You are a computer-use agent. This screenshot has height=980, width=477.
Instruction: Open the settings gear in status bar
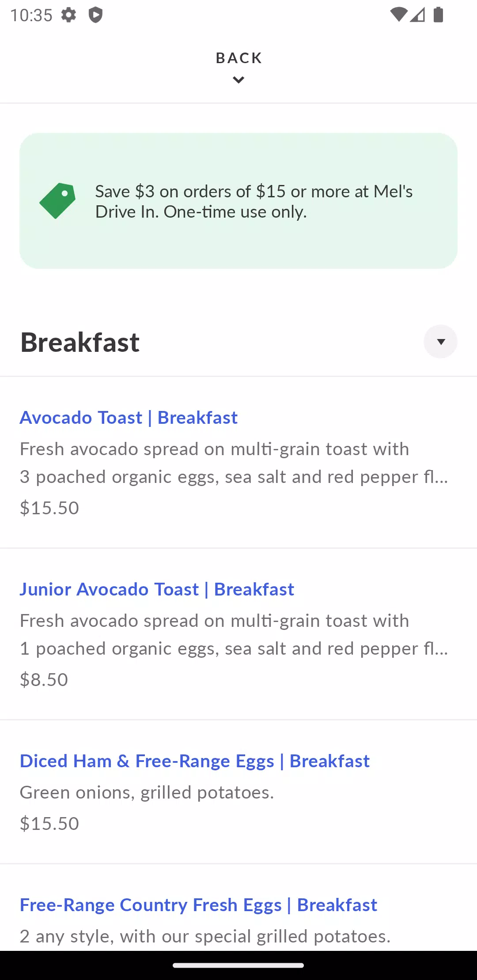point(68,15)
